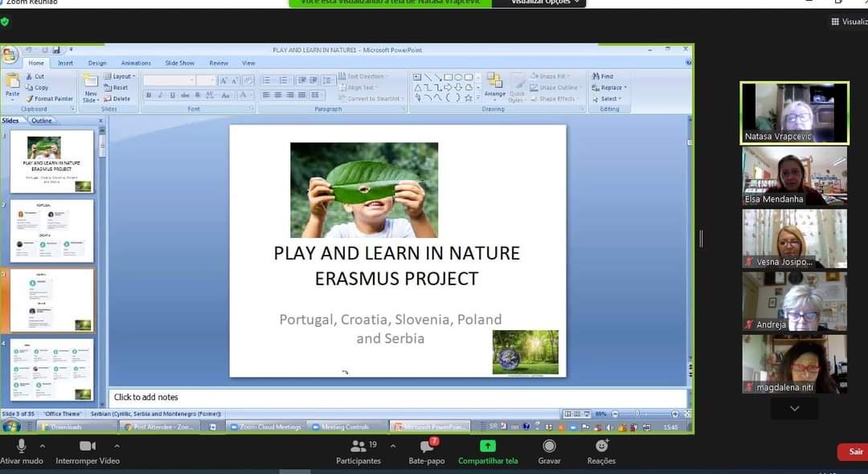Image resolution: width=868 pixels, height=474 pixels.
Task: Select Natasa Vrapcevic's video tile
Action: (794, 112)
